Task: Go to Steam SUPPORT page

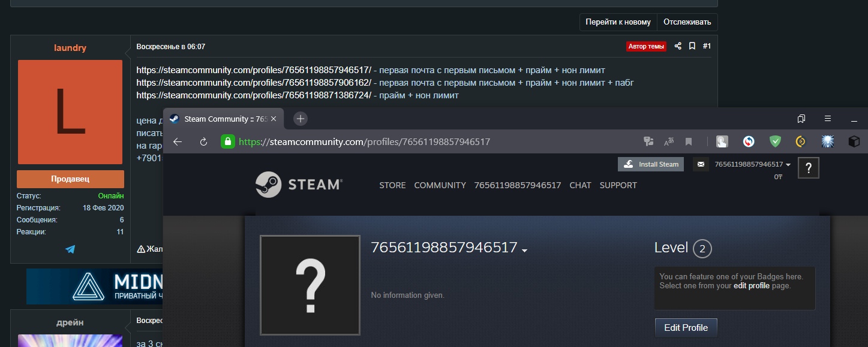Action: point(618,185)
